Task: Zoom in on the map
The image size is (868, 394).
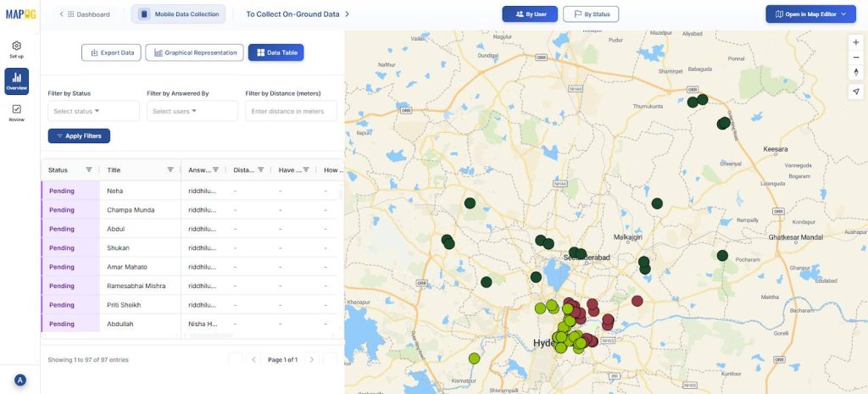Action: [x=855, y=42]
